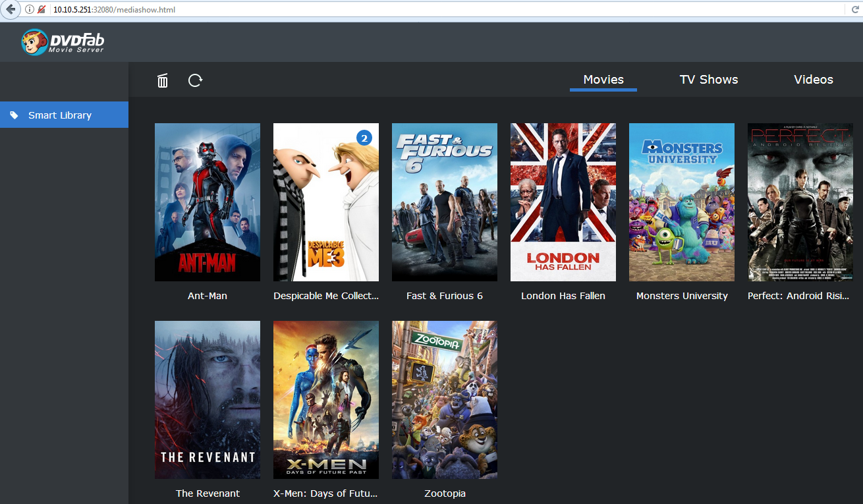Screen dimensions: 863x504
Task: Open the Fast & Furious 6 poster
Action: click(445, 202)
